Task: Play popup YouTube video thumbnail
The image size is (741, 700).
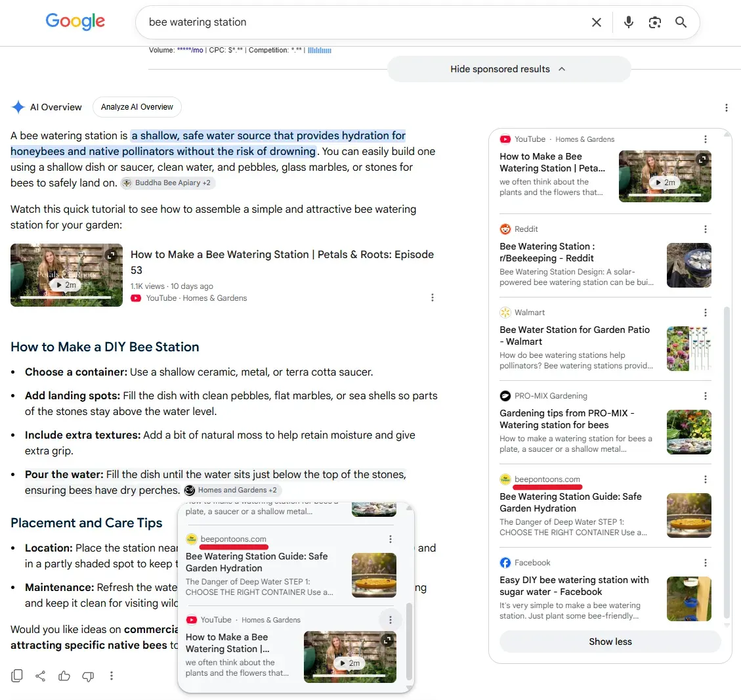Action: [350, 657]
